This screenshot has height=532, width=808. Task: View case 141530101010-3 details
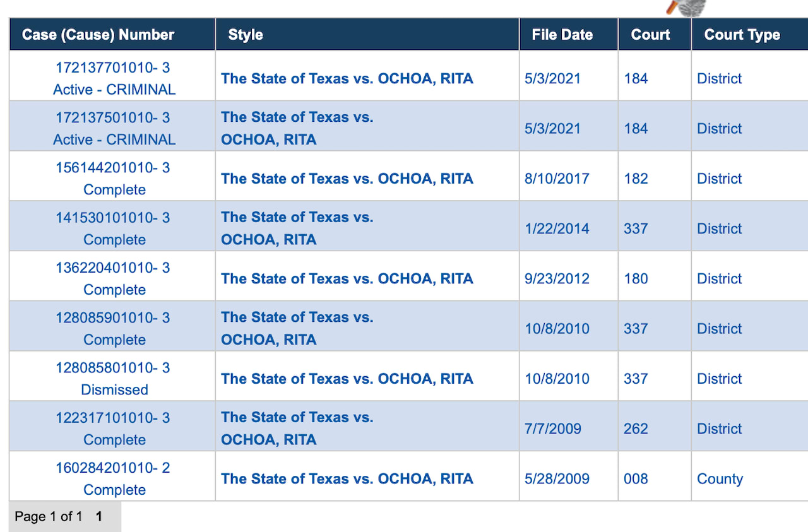pos(113,218)
